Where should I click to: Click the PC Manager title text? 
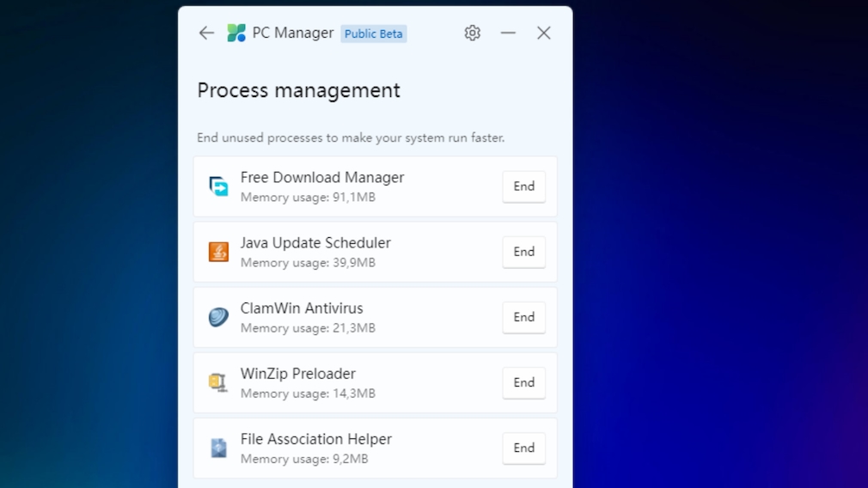point(292,34)
